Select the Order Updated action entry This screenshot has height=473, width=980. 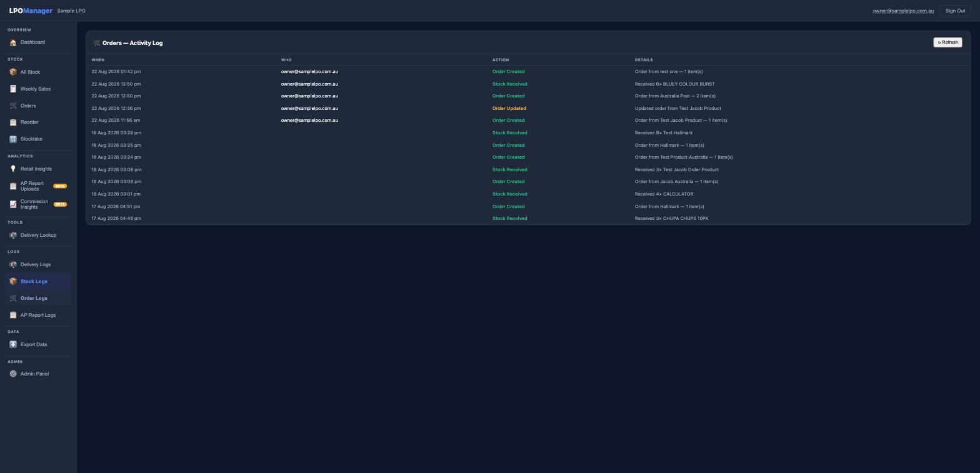coord(509,108)
